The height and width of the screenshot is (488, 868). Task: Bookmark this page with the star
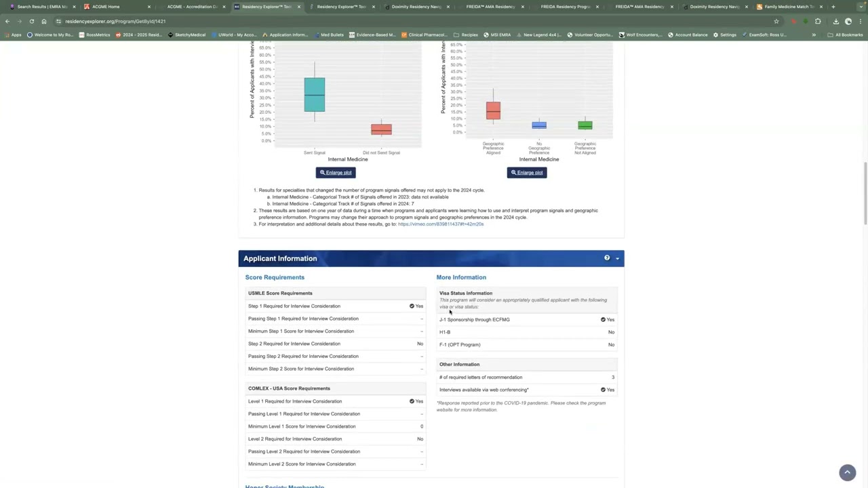point(776,21)
